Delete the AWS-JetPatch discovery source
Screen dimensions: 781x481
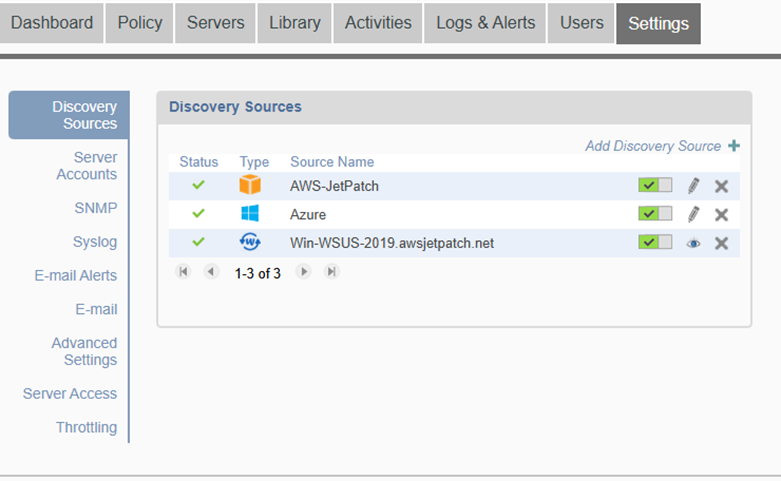pyautogui.click(x=721, y=186)
